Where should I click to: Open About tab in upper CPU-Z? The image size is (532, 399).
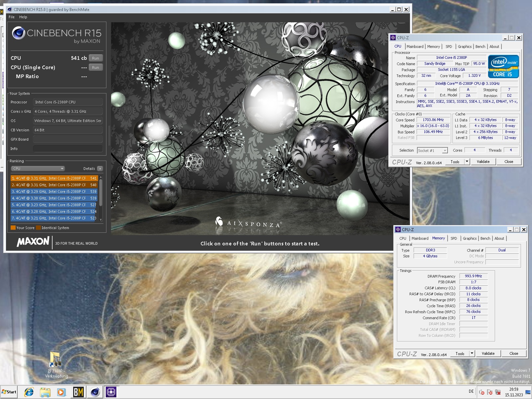494,47
